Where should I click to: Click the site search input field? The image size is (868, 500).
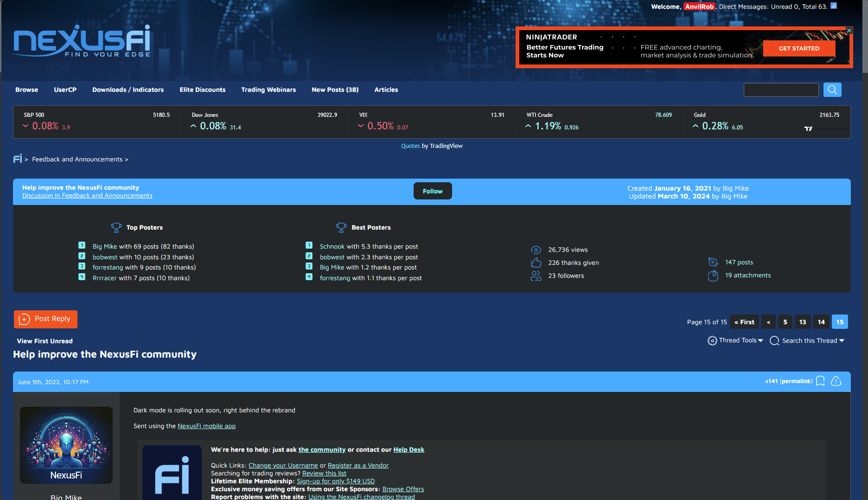pos(781,90)
